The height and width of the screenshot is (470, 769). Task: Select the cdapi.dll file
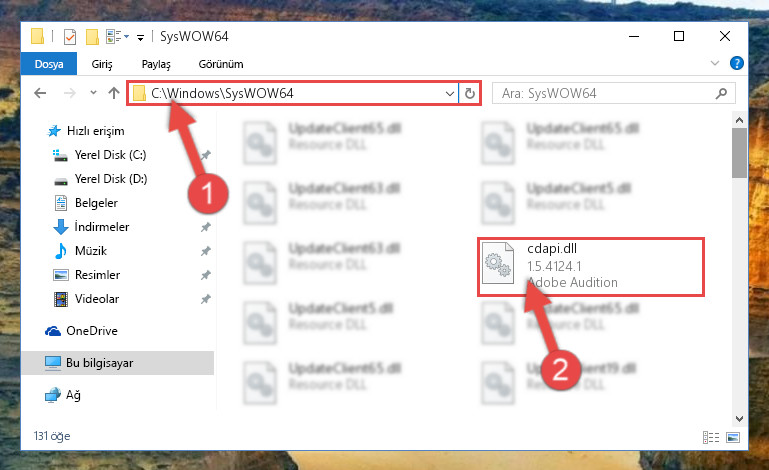click(591, 266)
